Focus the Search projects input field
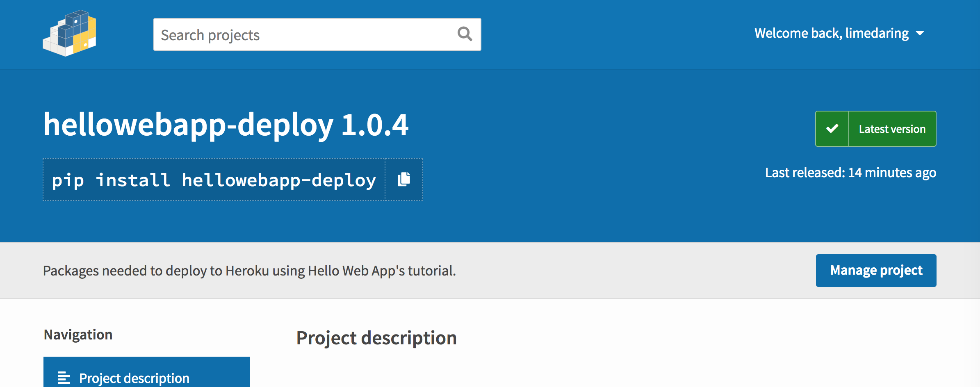 click(317, 34)
